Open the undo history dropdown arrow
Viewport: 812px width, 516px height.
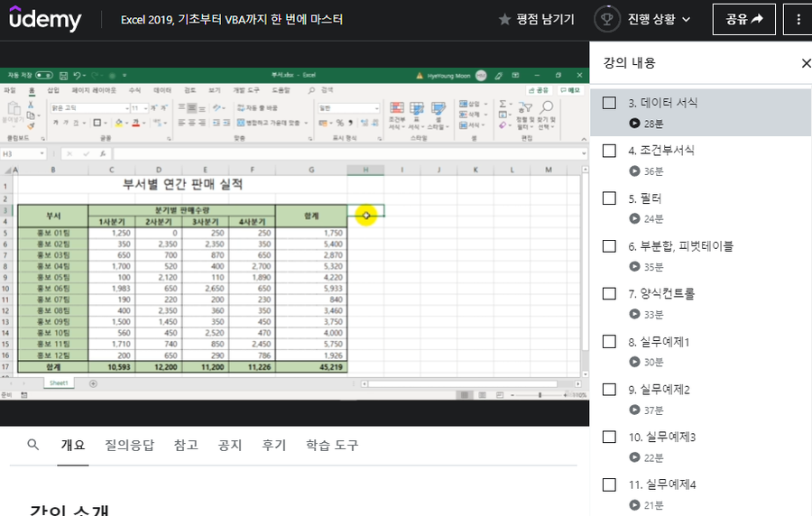pos(84,76)
